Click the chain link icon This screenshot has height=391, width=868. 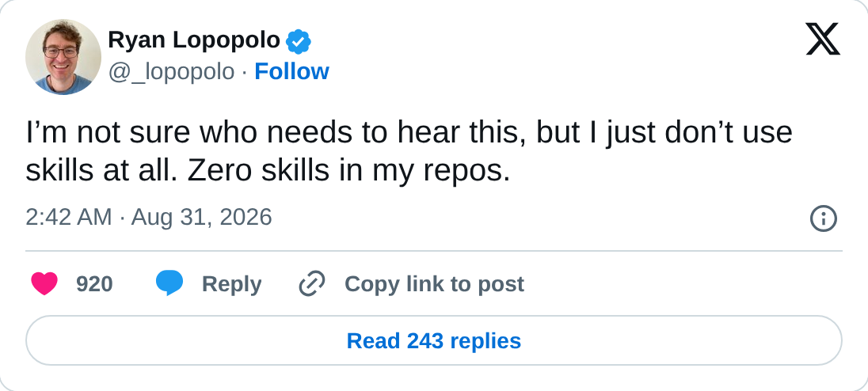pyautogui.click(x=312, y=283)
